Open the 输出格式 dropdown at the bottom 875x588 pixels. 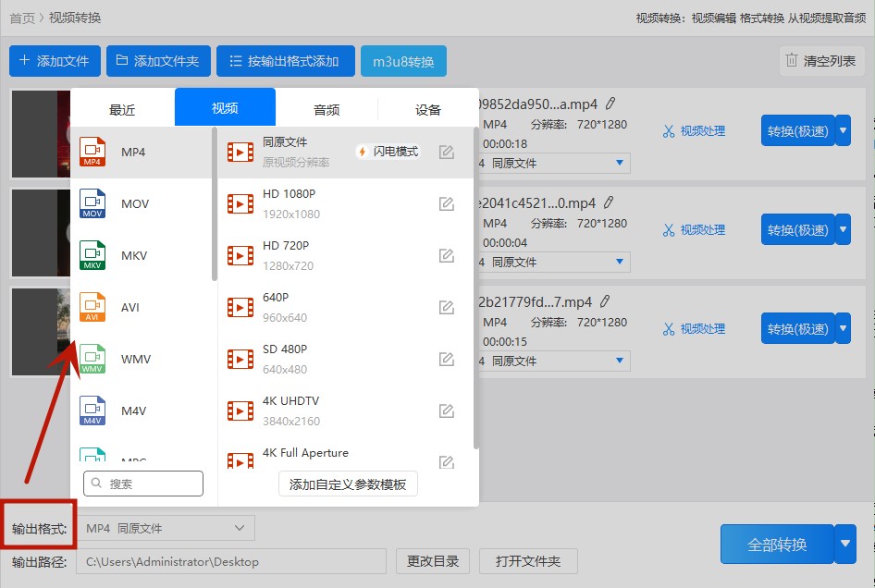point(165,527)
